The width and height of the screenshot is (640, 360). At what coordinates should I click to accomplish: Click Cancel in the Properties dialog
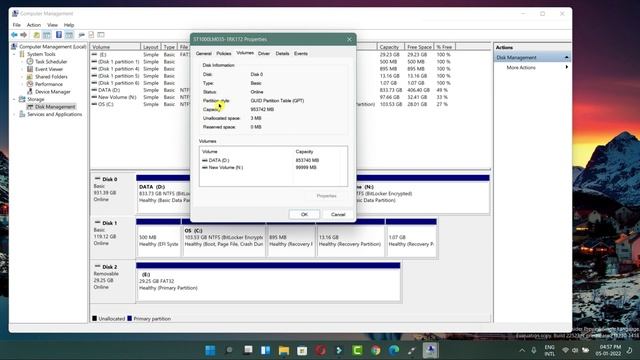point(338,215)
